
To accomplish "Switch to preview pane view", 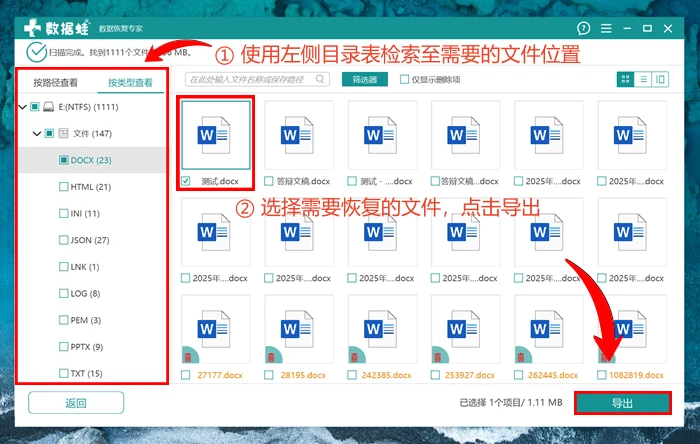I will [x=660, y=79].
